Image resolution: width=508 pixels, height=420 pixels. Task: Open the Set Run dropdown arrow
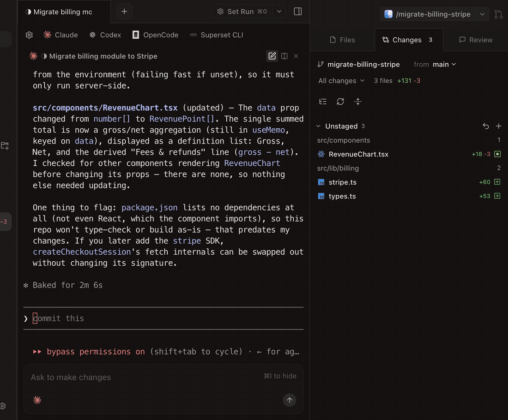(279, 12)
